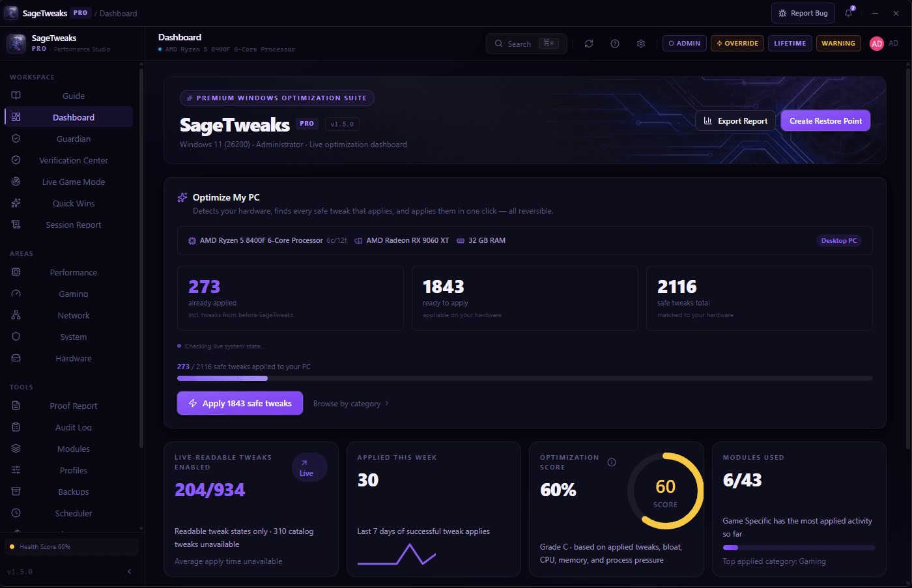Click the OVERRIDE badge button
Viewport: 912px width, 588px height.
point(737,44)
